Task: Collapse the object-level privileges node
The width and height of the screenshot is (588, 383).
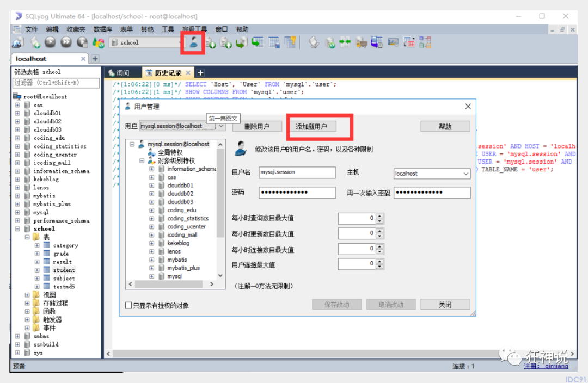Action: (x=142, y=160)
